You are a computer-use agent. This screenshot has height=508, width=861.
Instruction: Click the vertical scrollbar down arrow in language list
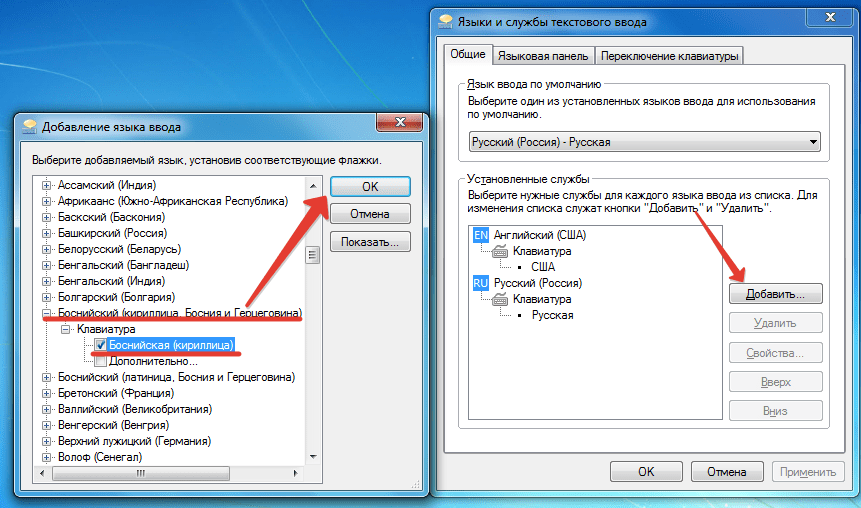coord(313,457)
